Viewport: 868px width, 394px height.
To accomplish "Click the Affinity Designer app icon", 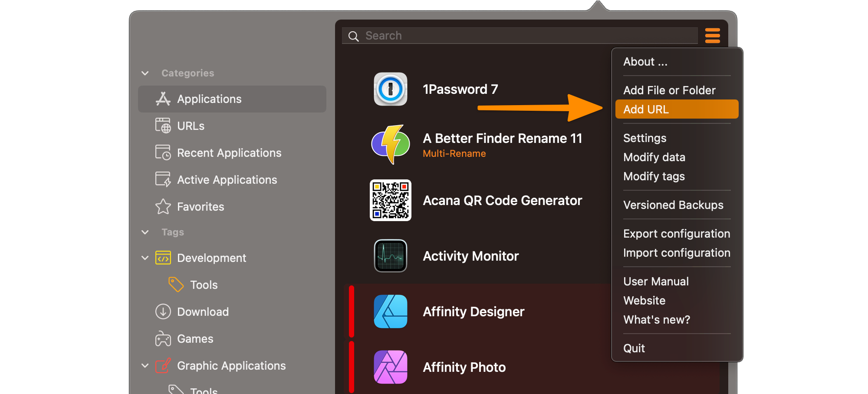I will pos(391,311).
